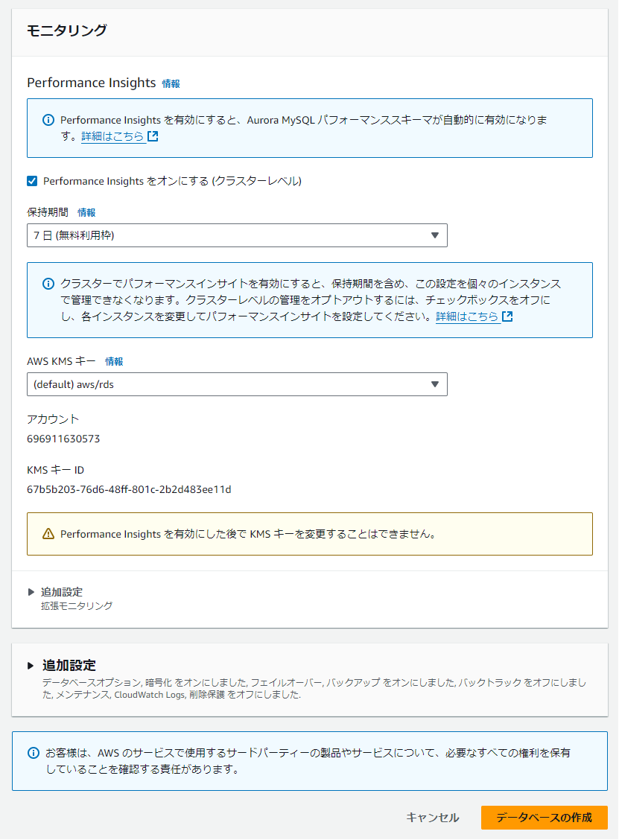The width and height of the screenshot is (619, 840).
Task: Click 情報 link next to AWS KMS キー
Action: pyautogui.click(x=114, y=362)
